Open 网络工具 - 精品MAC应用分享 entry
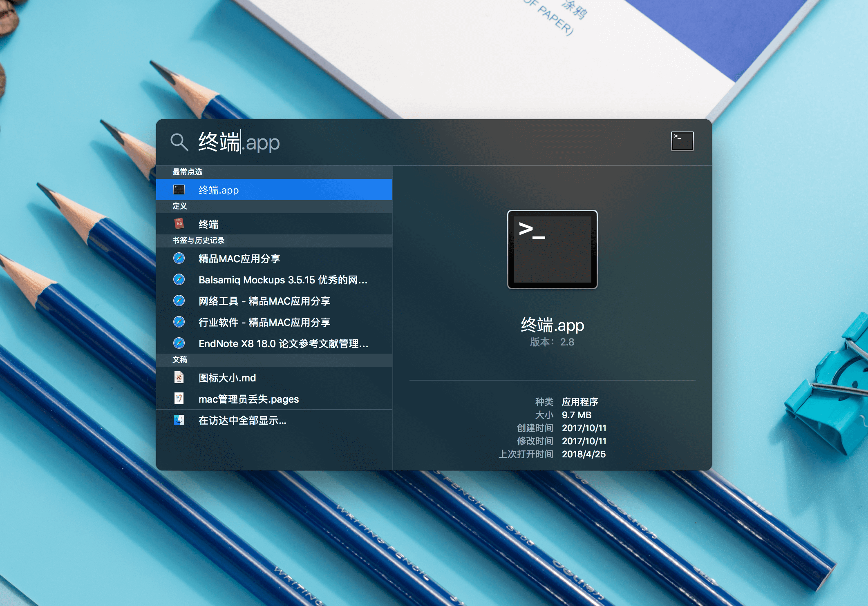The height and width of the screenshot is (606, 868). (274, 301)
